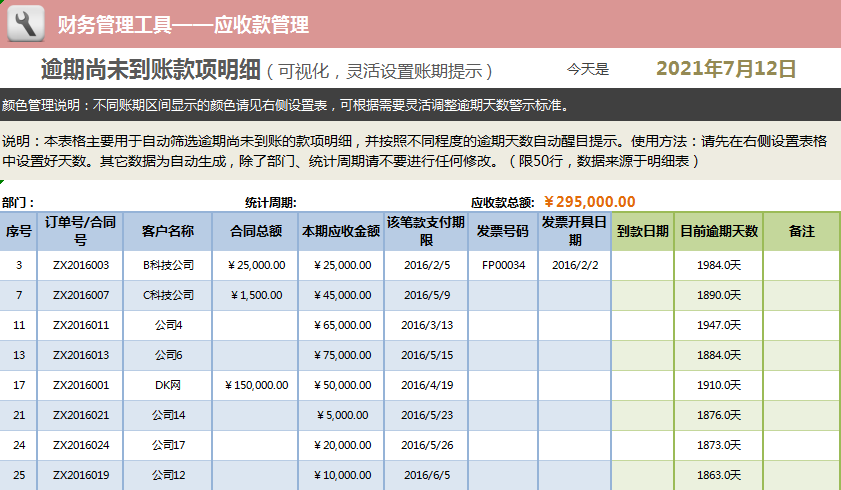Click the 客户名称 column header
The width and height of the screenshot is (841, 490).
(168, 231)
